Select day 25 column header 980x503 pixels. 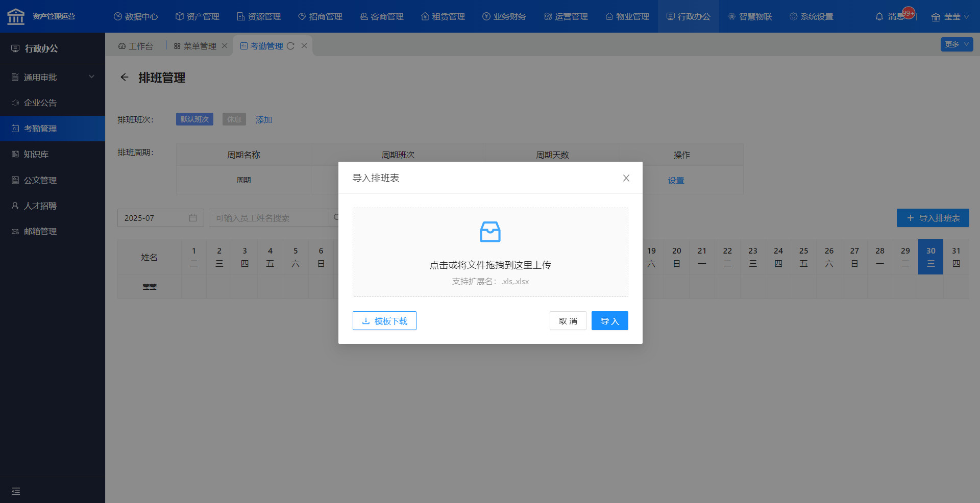[x=803, y=257]
